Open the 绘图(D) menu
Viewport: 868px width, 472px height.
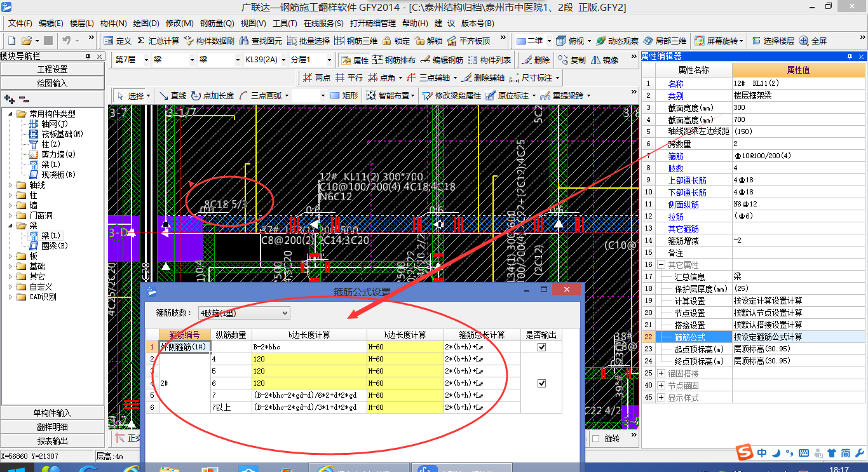(146, 24)
